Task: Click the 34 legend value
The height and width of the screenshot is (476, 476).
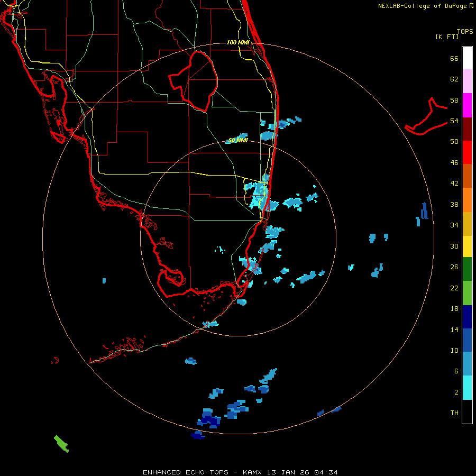Action: [454, 225]
